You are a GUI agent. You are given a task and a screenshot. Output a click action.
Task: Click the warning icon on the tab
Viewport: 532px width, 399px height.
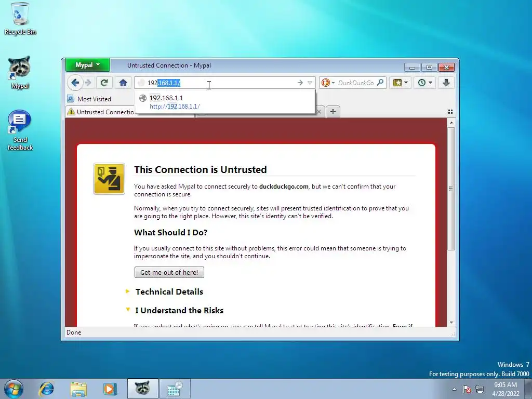tap(71, 112)
